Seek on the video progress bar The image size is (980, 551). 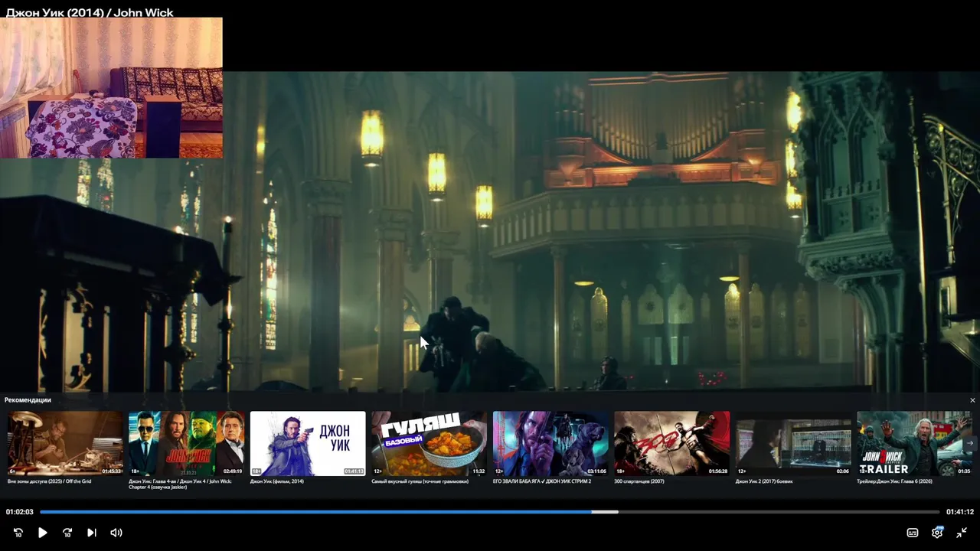tap(490, 512)
